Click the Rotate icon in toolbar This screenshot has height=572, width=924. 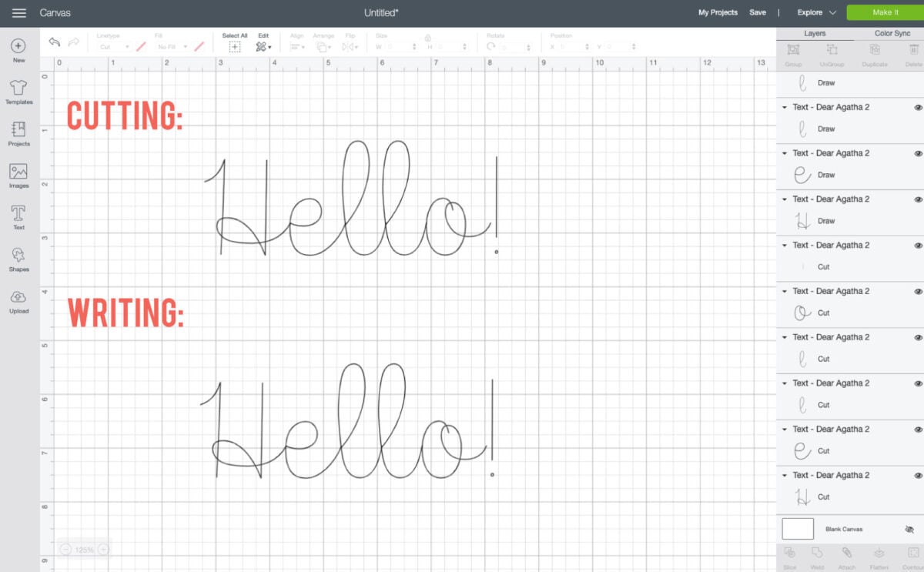491,47
